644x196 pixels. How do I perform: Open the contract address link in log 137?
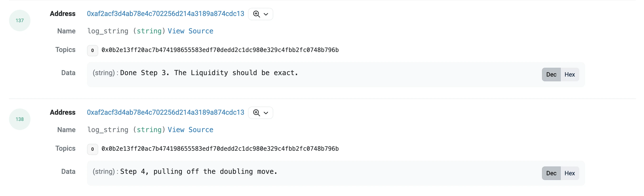tap(166, 14)
